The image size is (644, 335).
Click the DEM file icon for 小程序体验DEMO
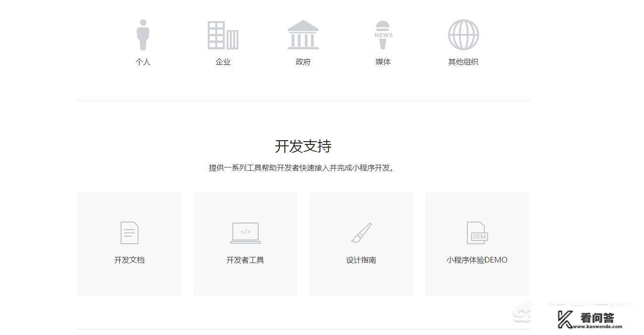coord(477,232)
